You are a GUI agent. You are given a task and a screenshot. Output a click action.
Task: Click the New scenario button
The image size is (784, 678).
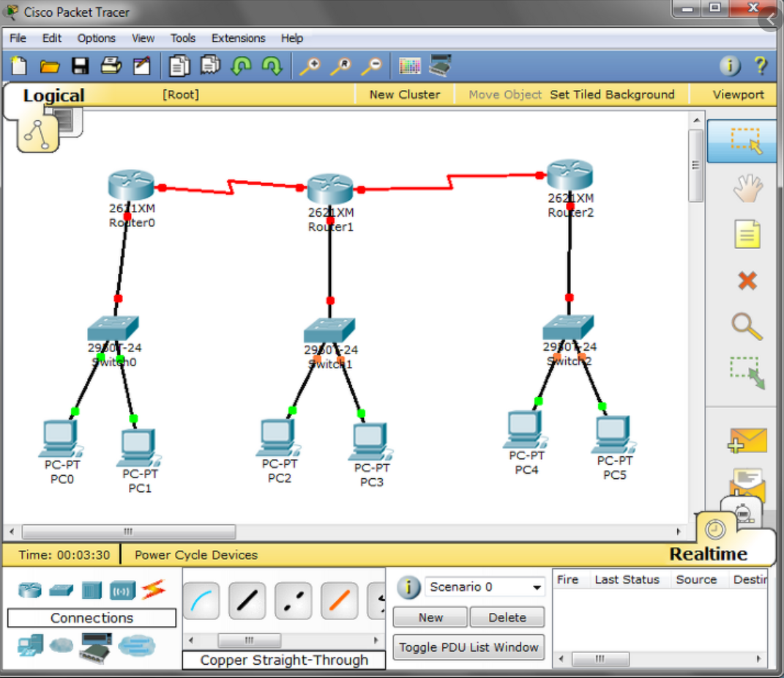pyautogui.click(x=430, y=617)
